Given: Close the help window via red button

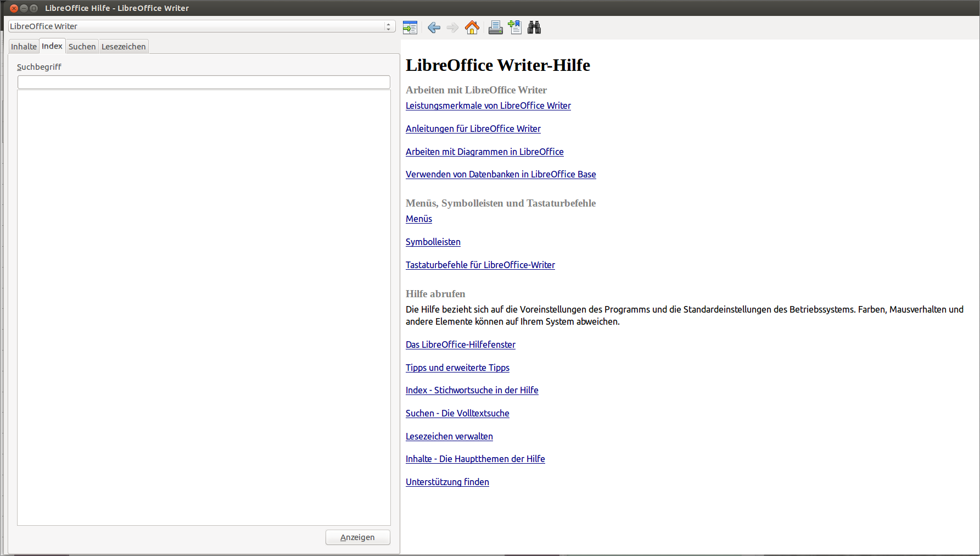Looking at the screenshot, I should point(14,8).
